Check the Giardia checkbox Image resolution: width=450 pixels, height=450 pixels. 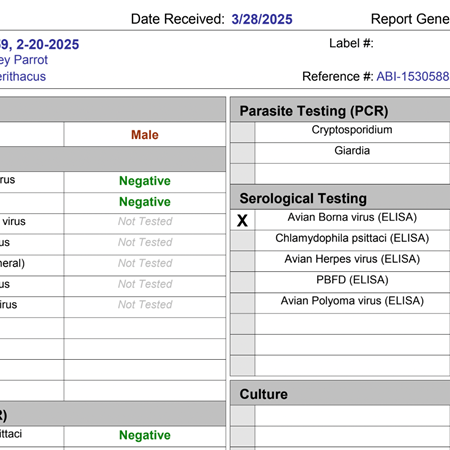pos(242,153)
